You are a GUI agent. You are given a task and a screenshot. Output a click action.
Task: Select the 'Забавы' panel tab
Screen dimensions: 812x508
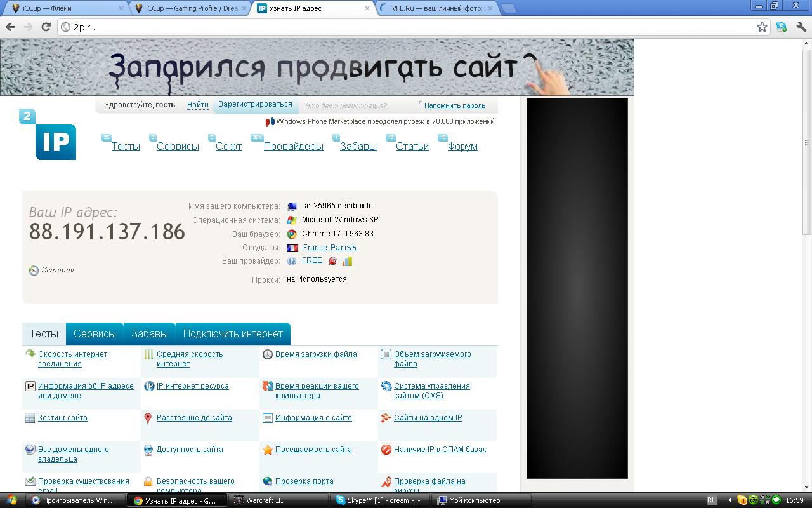pyautogui.click(x=149, y=334)
